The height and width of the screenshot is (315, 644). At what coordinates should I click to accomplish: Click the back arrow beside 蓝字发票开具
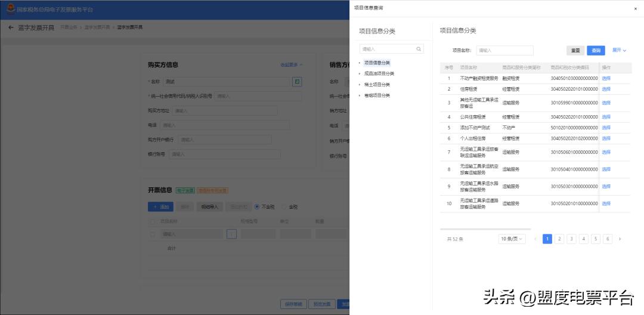11,27
